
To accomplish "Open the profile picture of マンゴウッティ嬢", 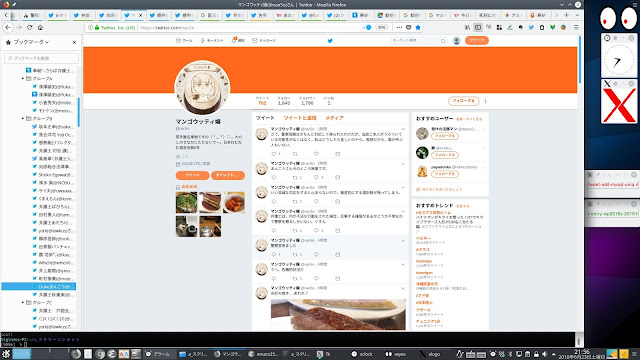I will coord(202,88).
